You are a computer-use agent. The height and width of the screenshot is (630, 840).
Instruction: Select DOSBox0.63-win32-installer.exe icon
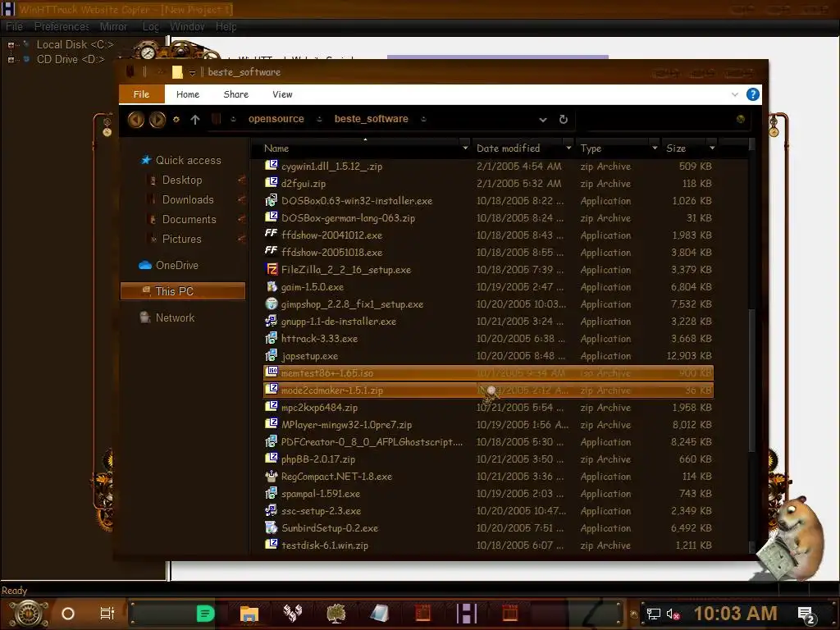272,200
